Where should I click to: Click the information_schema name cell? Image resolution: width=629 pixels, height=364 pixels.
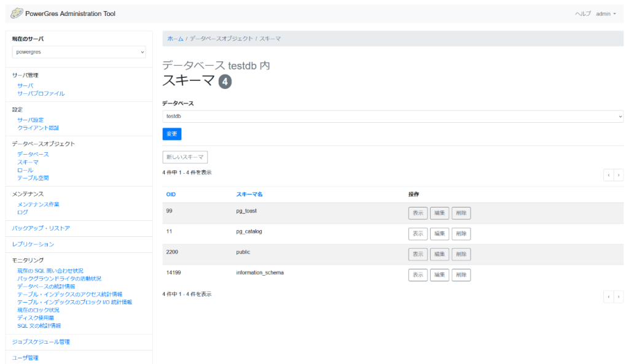coord(260,273)
